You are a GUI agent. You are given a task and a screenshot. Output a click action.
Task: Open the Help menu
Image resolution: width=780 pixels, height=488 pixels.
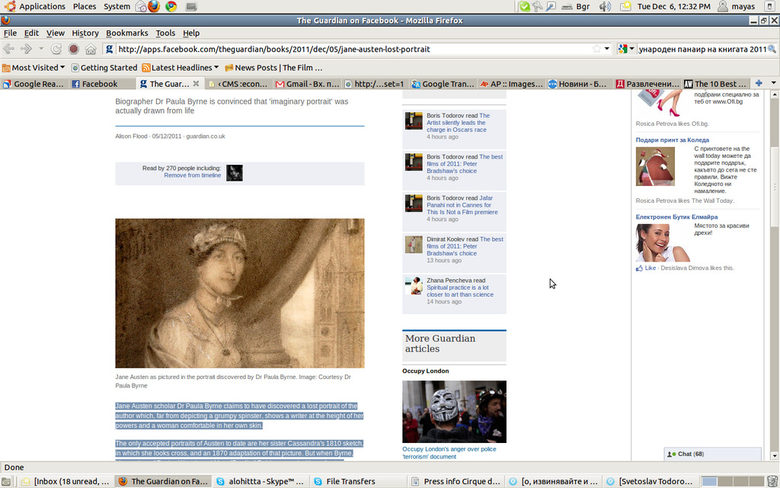click(191, 33)
